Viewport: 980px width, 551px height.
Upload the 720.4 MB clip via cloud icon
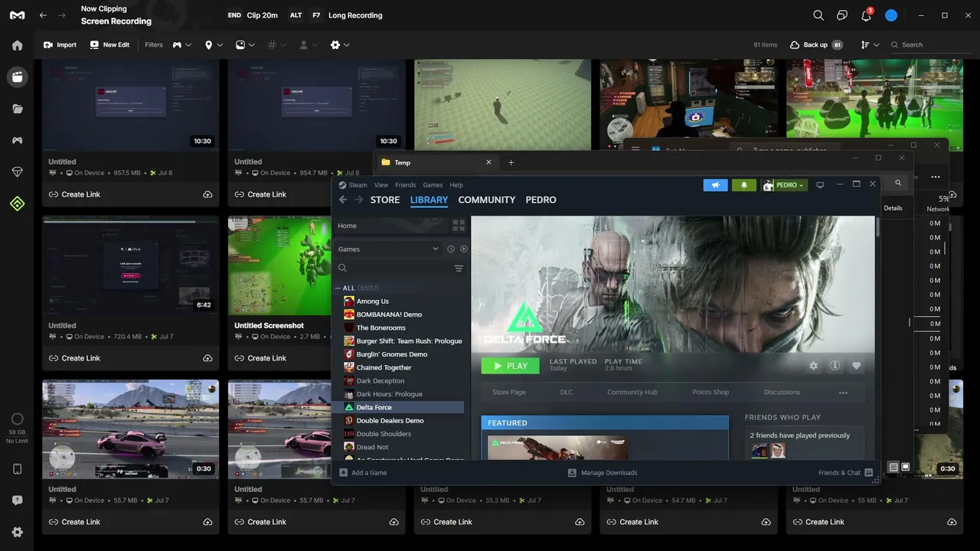click(x=207, y=358)
